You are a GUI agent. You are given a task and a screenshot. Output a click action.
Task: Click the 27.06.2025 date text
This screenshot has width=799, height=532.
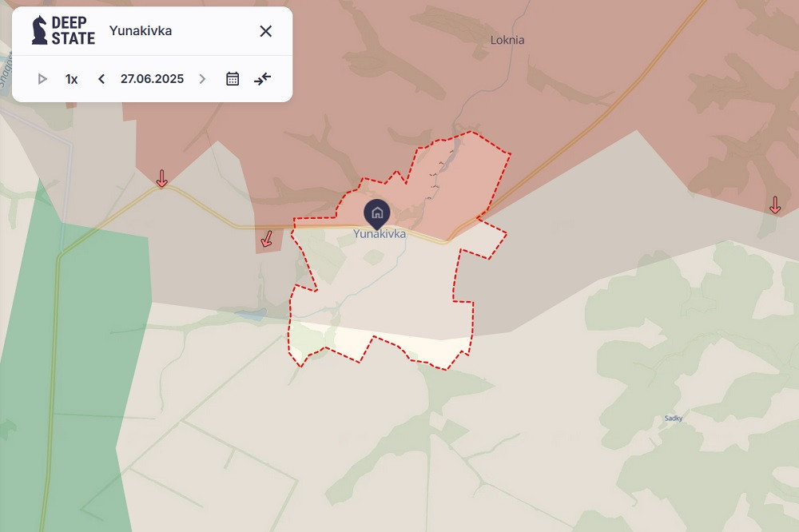pyautogui.click(x=152, y=79)
